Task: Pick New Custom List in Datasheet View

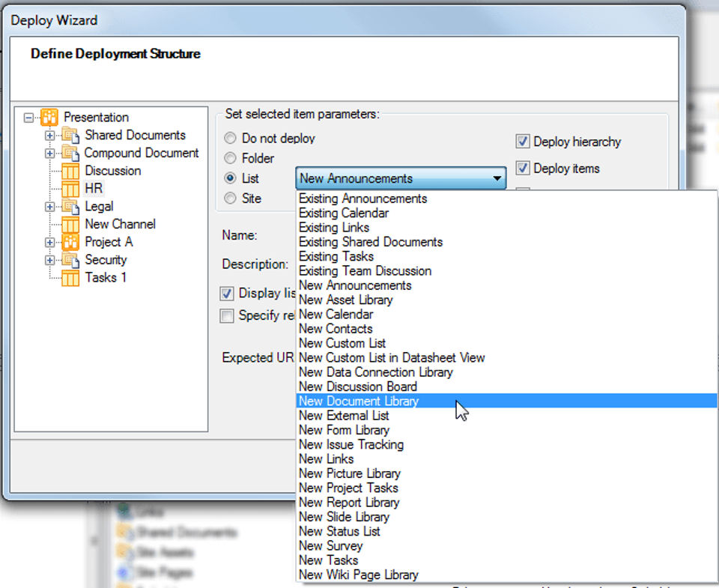Action: (507, 358)
